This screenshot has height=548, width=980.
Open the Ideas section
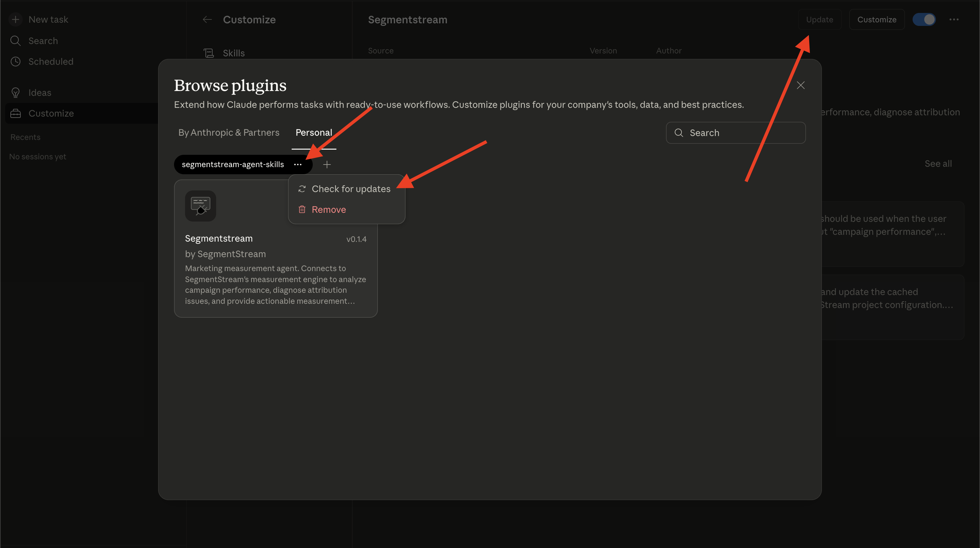[40, 92]
